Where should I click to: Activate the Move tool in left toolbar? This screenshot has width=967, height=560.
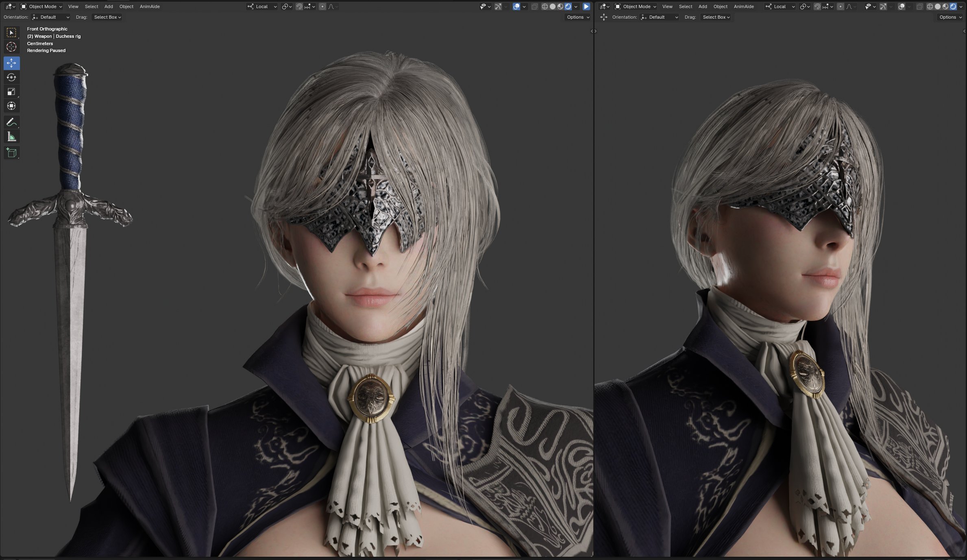click(11, 63)
